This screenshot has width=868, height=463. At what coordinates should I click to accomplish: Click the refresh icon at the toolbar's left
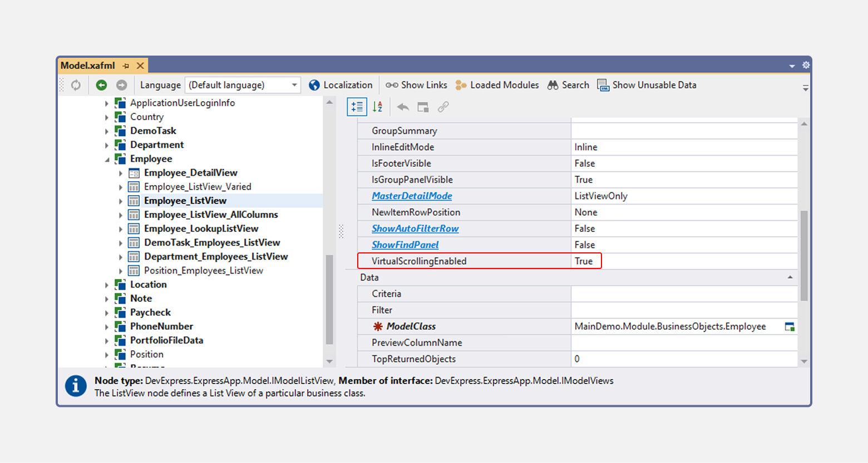(x=75, y=84)
